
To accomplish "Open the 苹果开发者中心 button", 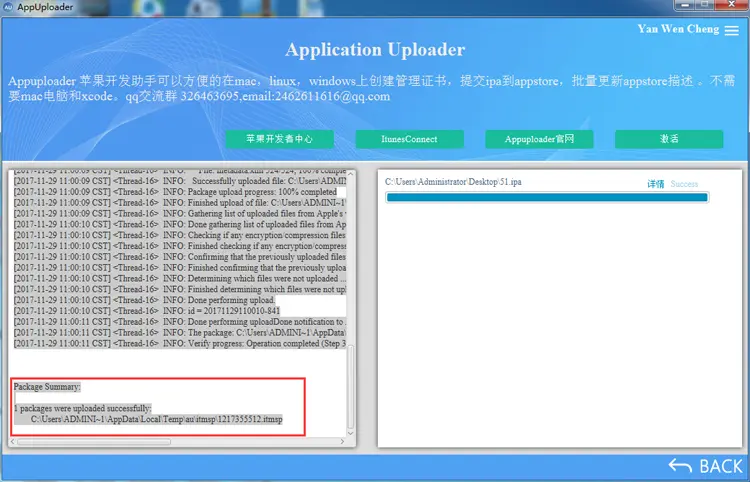I will coord(280,139).
